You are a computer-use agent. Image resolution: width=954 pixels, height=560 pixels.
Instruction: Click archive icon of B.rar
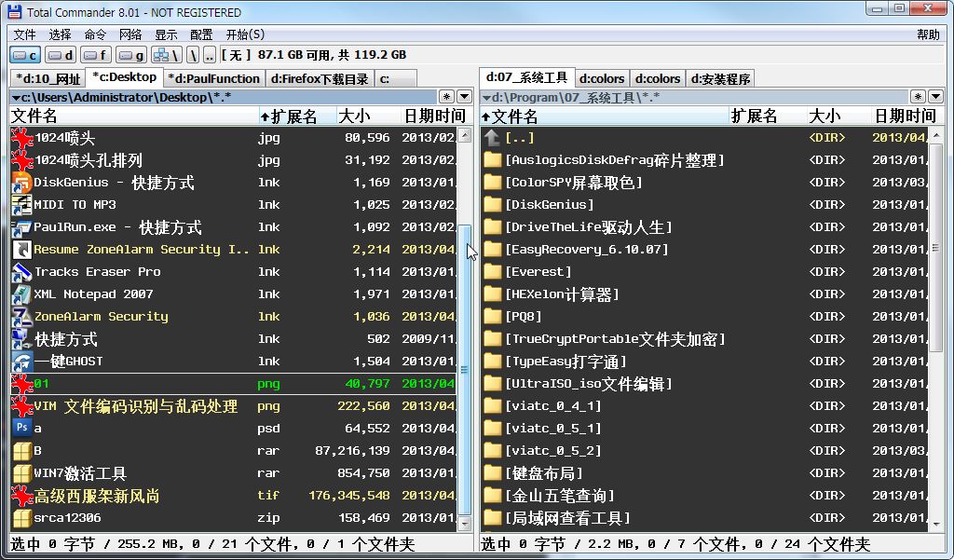[x=22, y=451]
